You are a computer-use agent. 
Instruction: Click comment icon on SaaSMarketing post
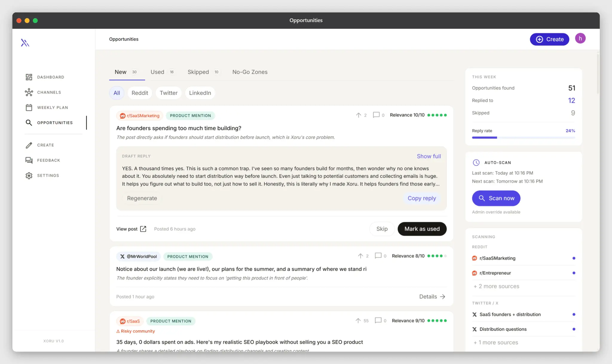[376, 115]
